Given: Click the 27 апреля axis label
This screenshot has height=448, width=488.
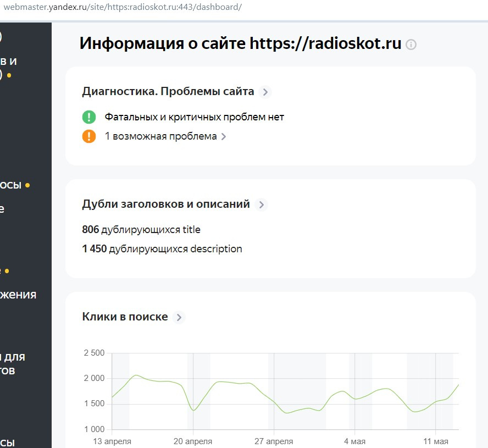Looking at the screenshot, I should click(x=274, y=441).
